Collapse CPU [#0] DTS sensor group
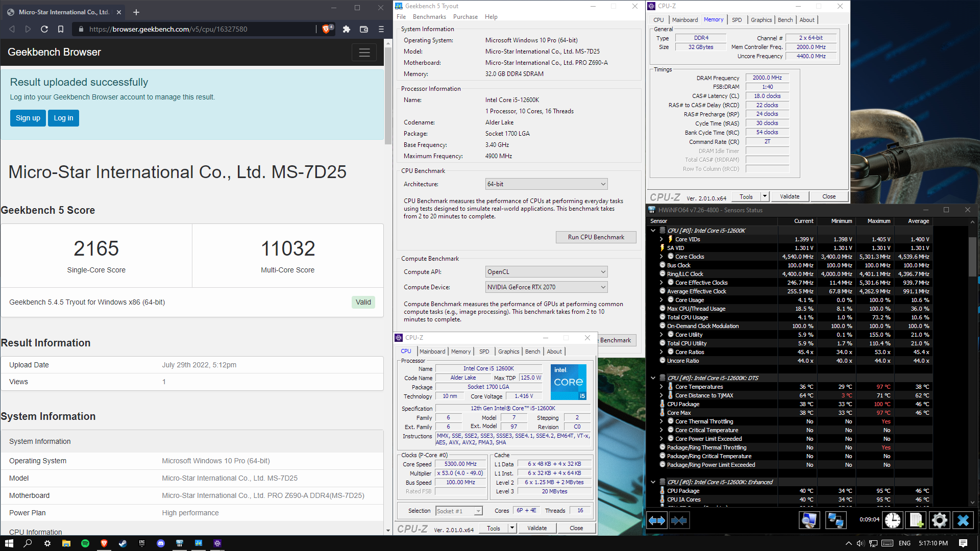 coord(653,378)
